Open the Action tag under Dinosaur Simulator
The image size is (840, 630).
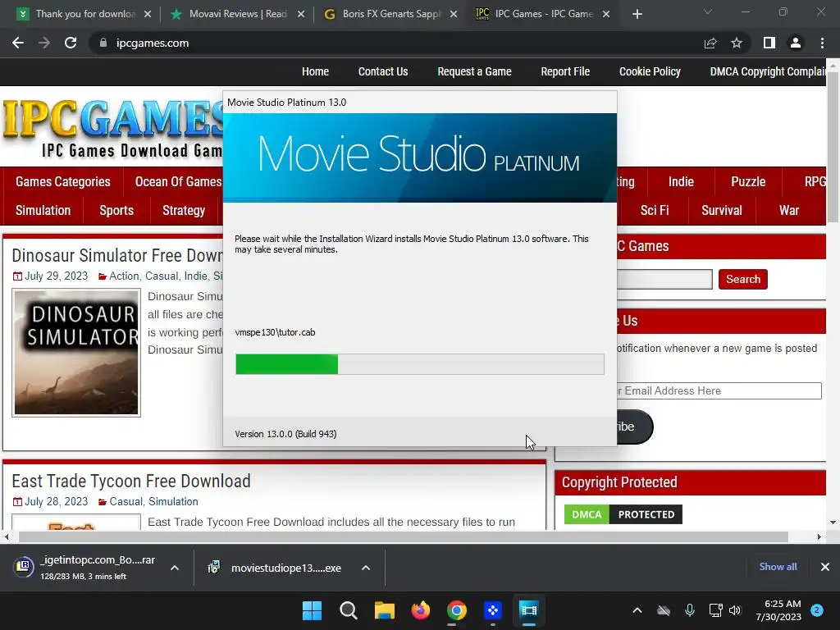point(124,276)
